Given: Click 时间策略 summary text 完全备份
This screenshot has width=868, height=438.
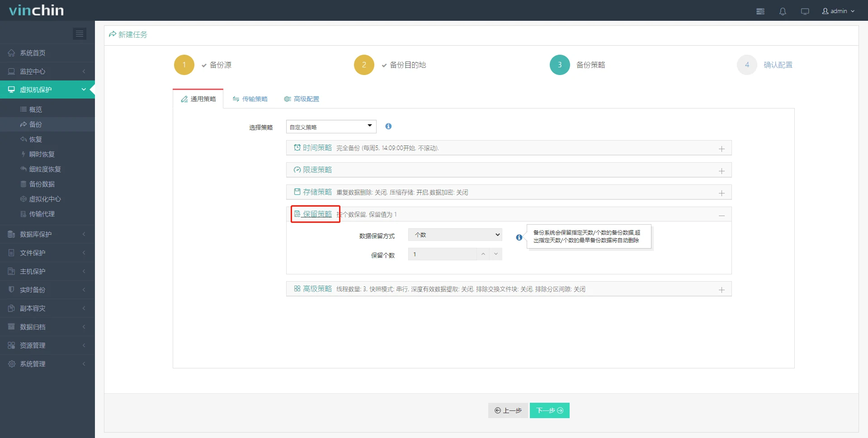Looking at the screenshot, I should coord(387,148).
